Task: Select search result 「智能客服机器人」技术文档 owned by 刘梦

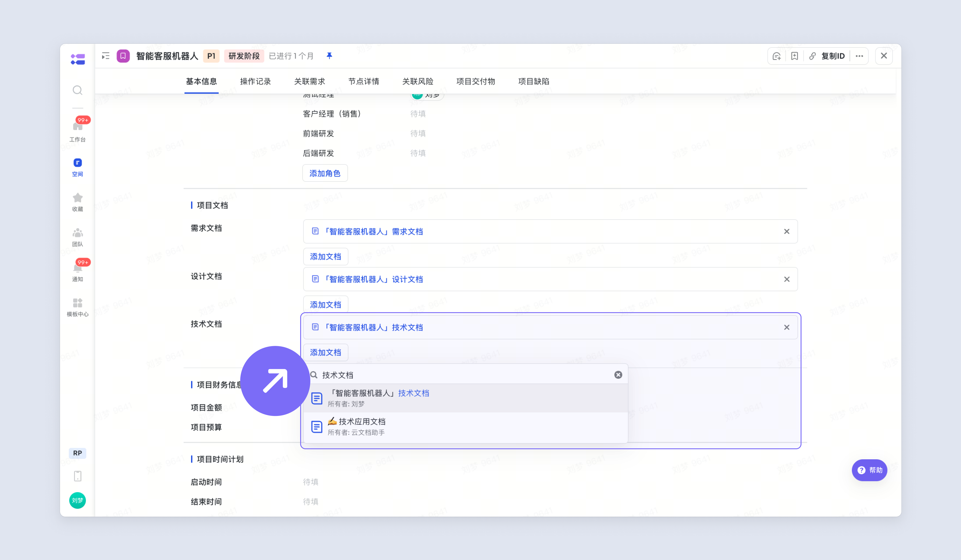Action: click(x=466, y=398)
